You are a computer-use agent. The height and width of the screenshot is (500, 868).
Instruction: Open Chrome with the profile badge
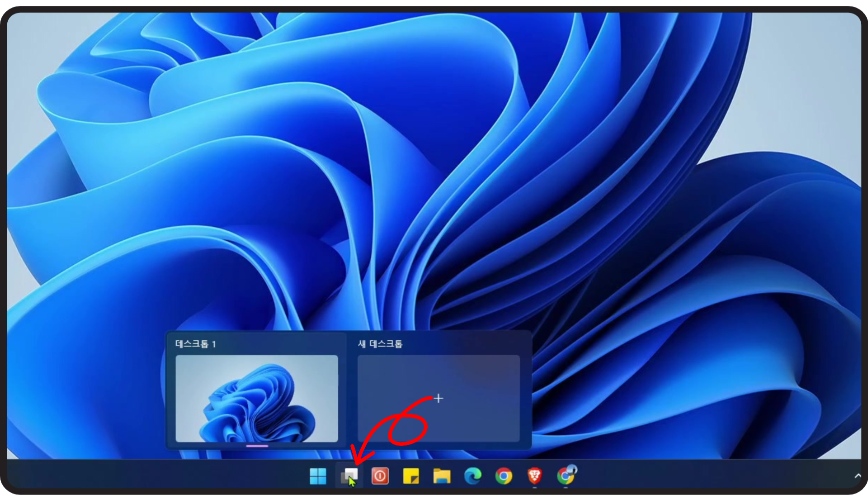[566, 476]
